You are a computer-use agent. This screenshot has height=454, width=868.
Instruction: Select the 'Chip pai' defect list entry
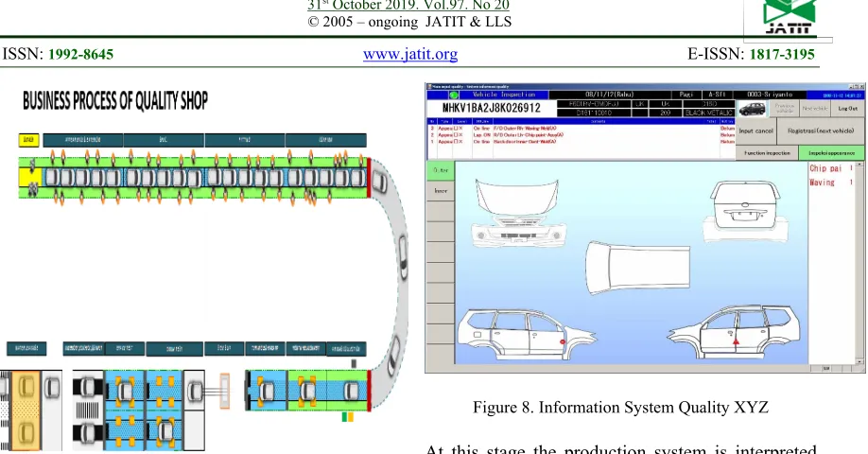point(831,168)
